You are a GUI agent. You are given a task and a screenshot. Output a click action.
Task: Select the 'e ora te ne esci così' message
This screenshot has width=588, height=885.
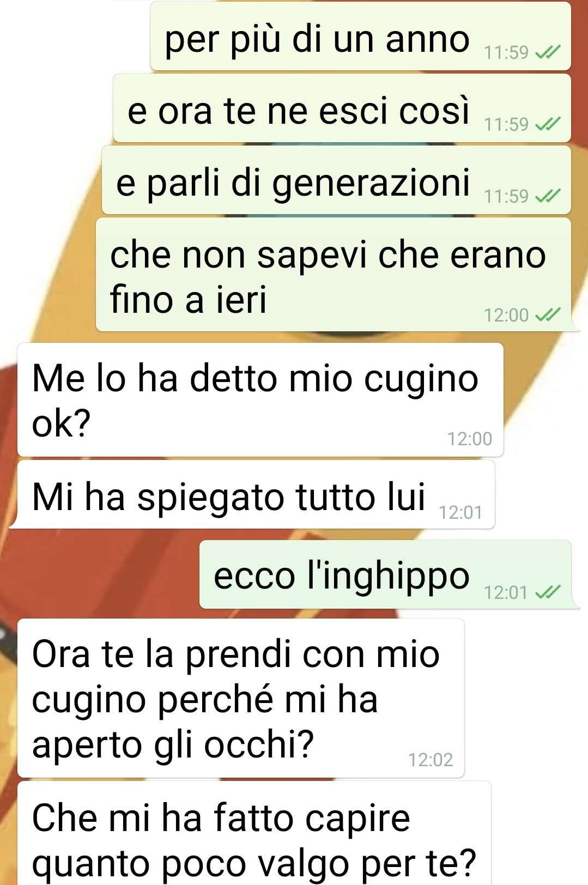pyautogui.click(x=342, y=108)
